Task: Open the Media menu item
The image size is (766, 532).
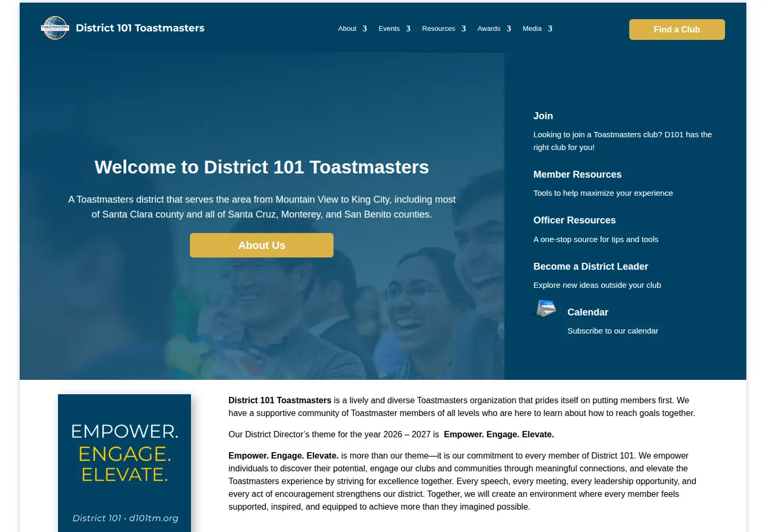Action: (x=532, y=29)
